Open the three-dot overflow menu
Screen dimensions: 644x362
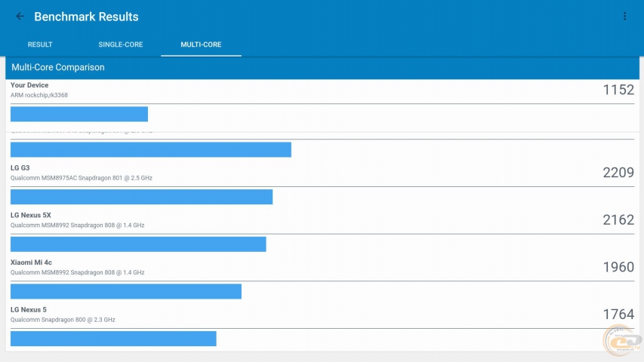[x=624, y=17]
